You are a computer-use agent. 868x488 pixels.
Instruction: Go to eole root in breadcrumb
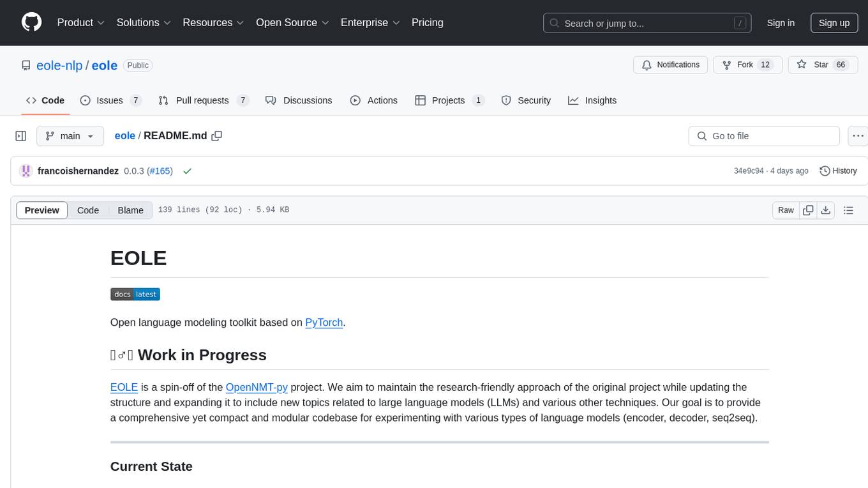pyautogui.click(x=124, y=136)
